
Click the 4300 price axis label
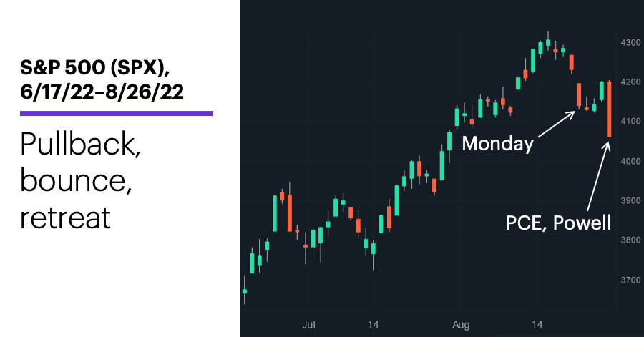tap(630, 43)
